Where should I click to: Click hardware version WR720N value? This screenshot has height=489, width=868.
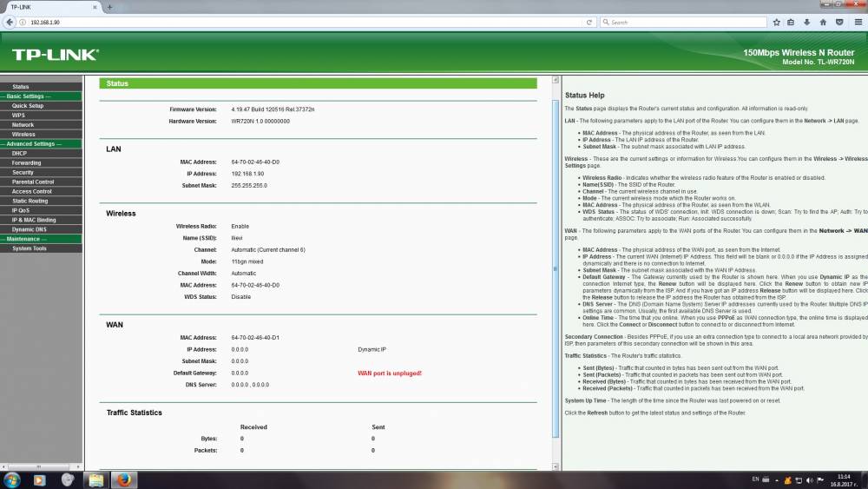click(260, 122)
